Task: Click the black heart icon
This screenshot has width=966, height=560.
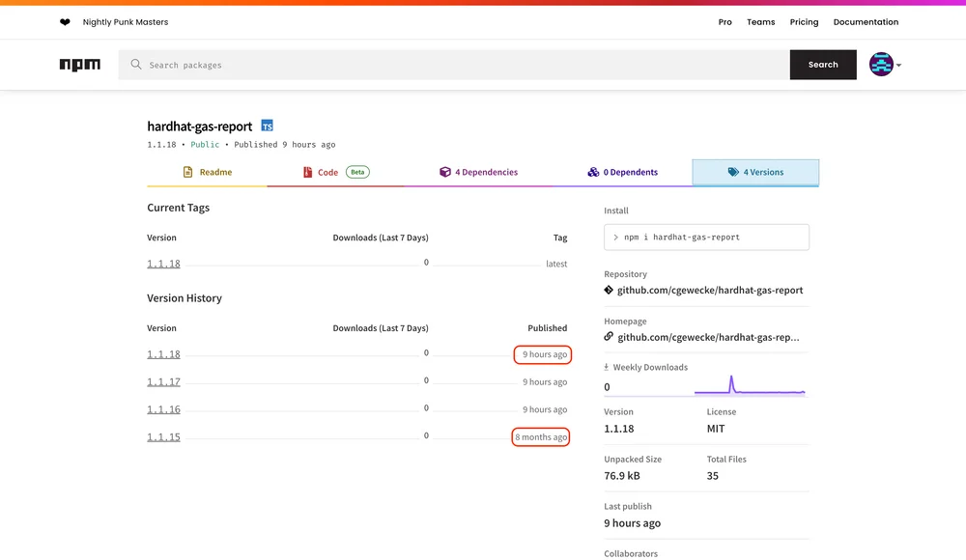Action: point(65,22)
